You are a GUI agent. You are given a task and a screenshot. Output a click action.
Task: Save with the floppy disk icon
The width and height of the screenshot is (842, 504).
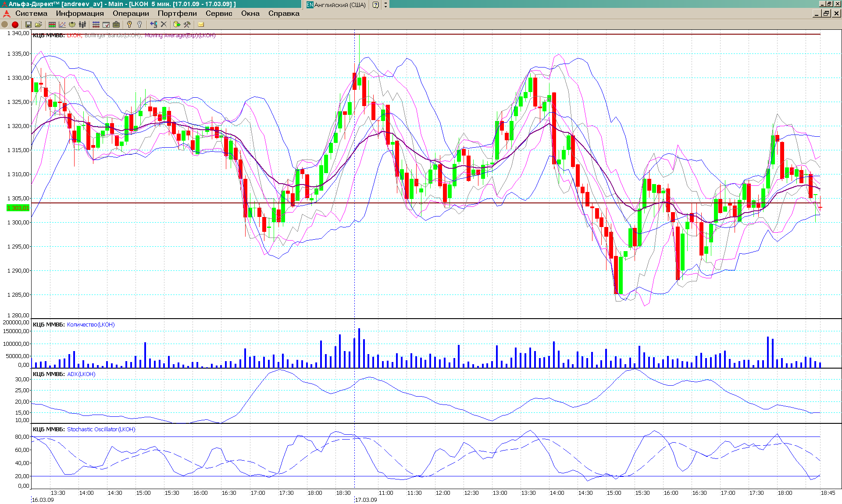point(29,25)
